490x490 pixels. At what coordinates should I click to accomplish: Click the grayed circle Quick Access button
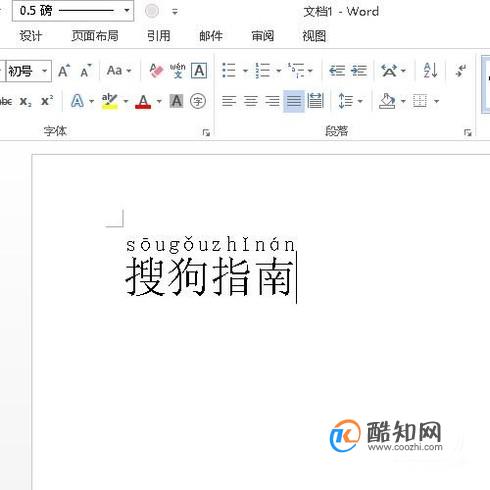tap(152, 11)
